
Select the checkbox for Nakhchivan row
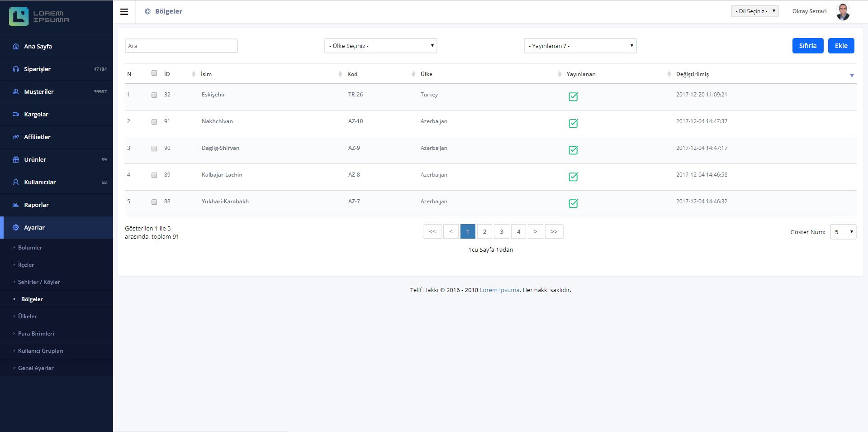[x=154, y=122]
